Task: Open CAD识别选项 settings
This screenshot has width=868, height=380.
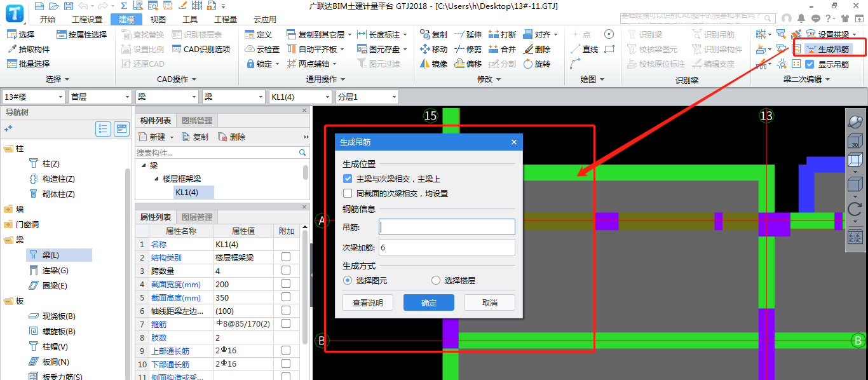Action: pyautogui.click(x=200, y=49)
